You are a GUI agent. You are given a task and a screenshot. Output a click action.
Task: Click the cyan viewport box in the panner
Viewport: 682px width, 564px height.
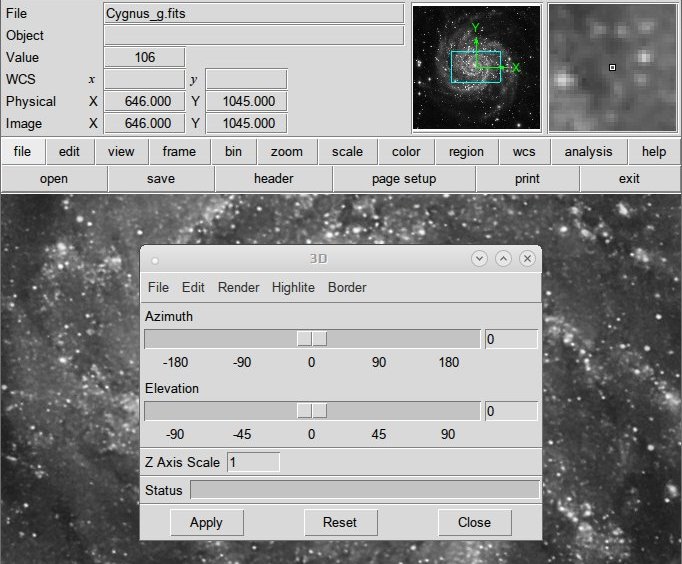click(476, 67)
